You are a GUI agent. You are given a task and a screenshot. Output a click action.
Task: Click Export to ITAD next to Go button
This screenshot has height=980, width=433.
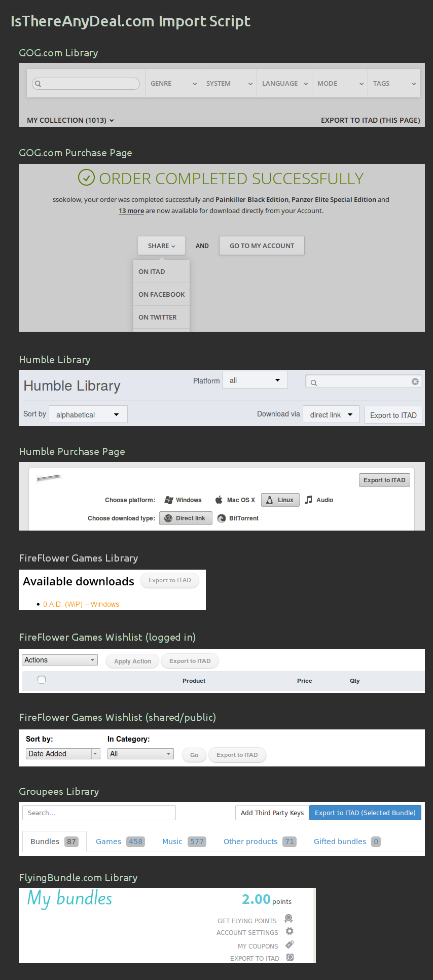pyautogui.click(x=237, y=755)
